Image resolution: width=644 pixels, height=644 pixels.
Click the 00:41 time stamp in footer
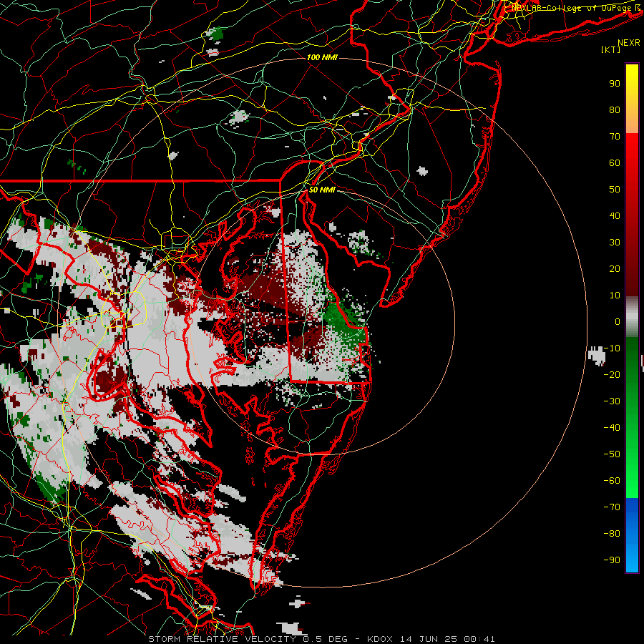(x=479, y=639)
